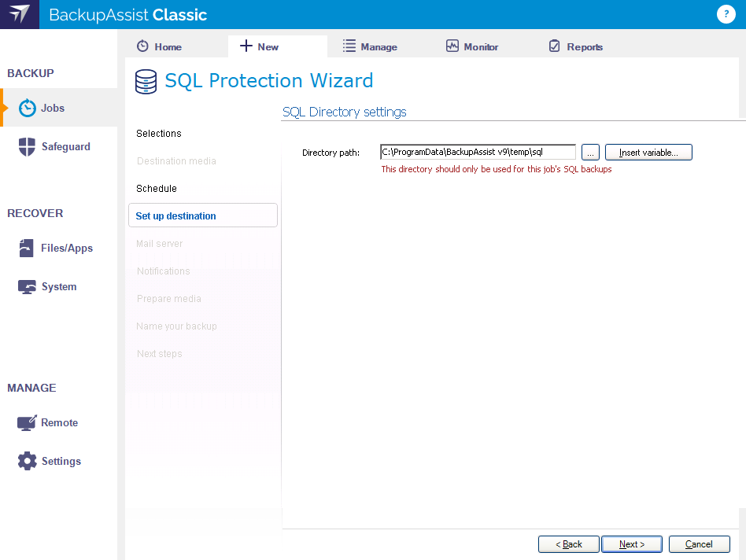This screenshot has height=560, width=746.
Task: Click the RECOVER section header
Action: click(35, 213)
